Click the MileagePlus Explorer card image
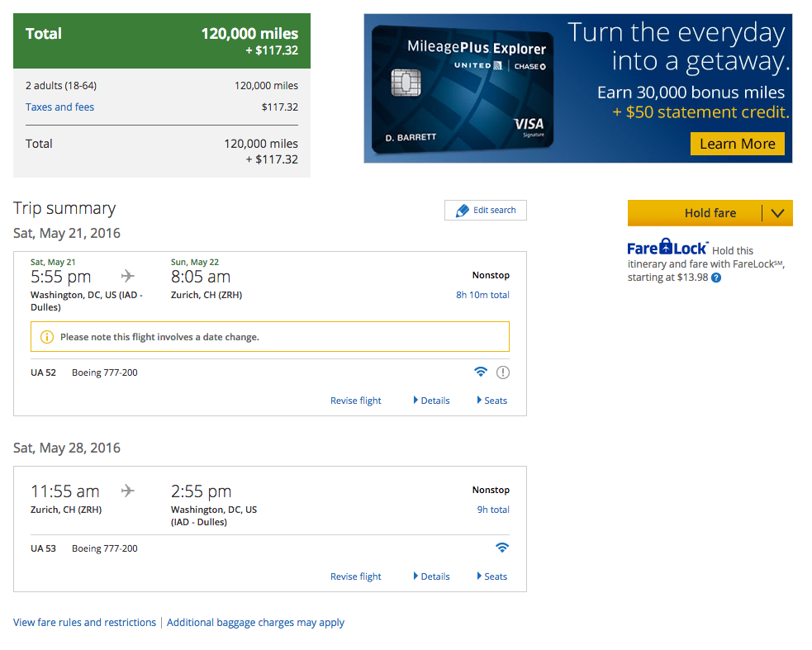 click(x=463, y=88)
